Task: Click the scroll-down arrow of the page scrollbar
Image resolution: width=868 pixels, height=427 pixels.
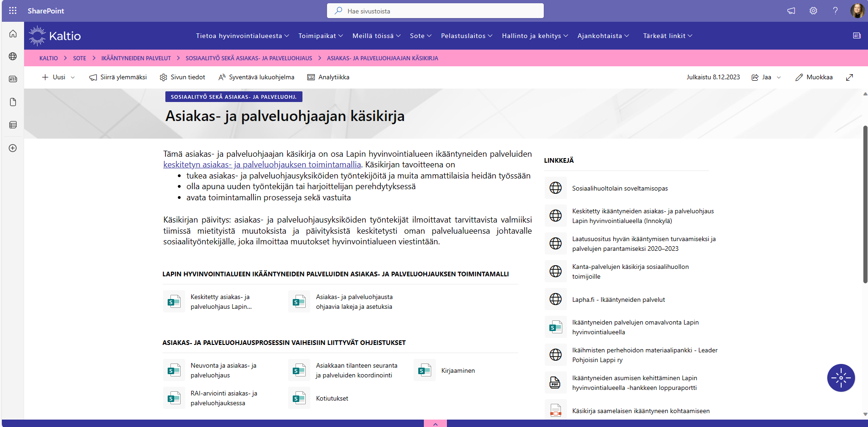Action: [x=865, y=414]
